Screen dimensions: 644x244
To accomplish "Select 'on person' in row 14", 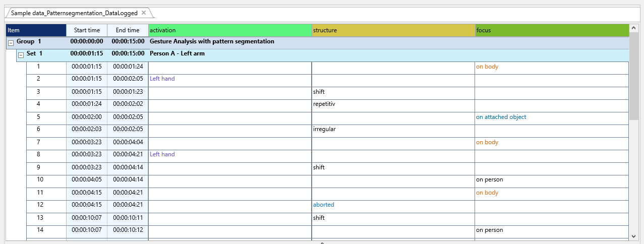I will [490, 230].
